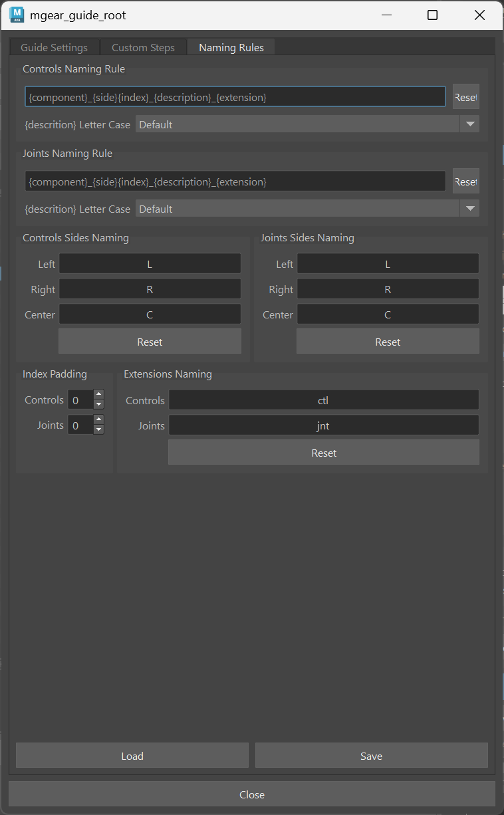Load naming rules with the Load button
Viewport: 504px width, 815px height.
[x=132, y=756]
